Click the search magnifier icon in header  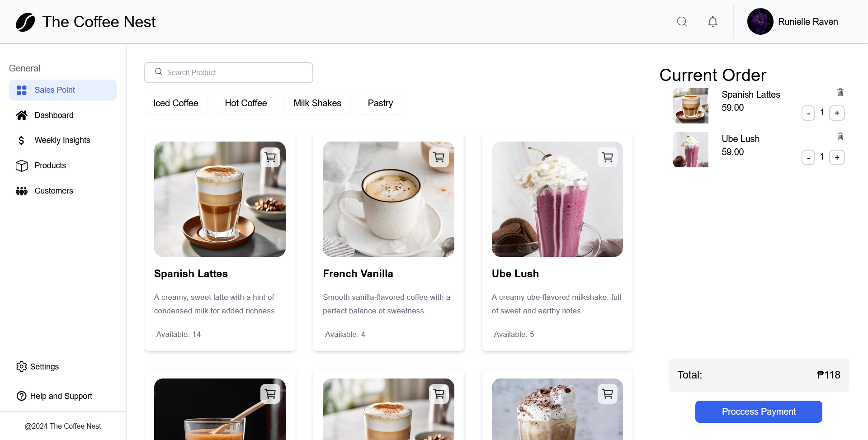click(682, 22)
